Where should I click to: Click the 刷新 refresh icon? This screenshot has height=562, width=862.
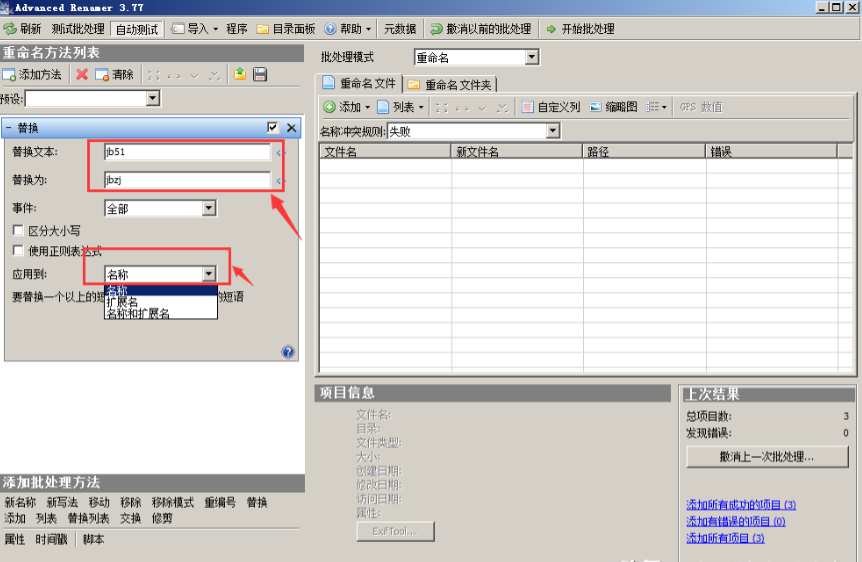[x=10, y=29]
